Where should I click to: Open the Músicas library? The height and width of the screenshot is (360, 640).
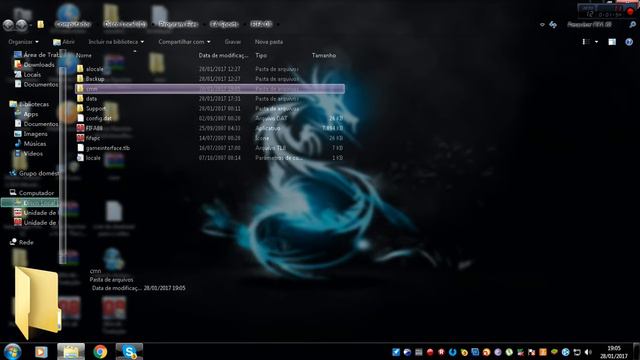30,143
